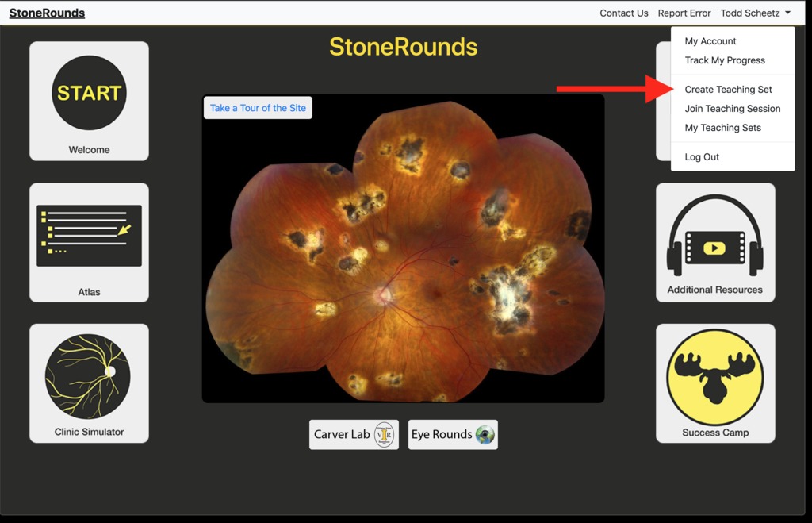The image size is (812, 523).
Task: Click the Carver Lab emblem icon
Action: [384, 435]
